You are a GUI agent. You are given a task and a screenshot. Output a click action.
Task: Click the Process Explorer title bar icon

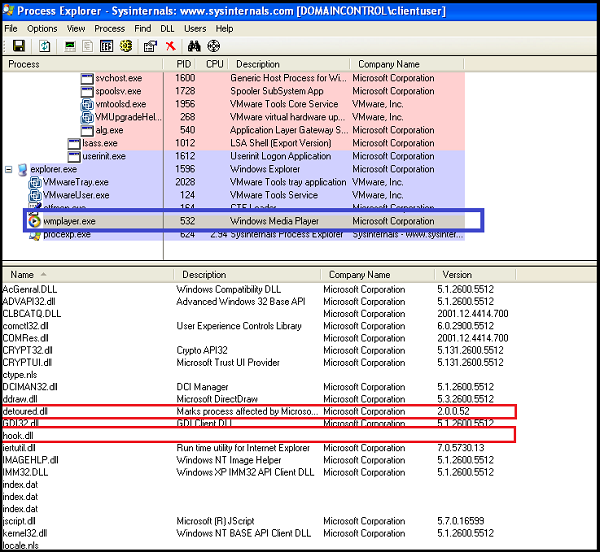tap(8, 11)
